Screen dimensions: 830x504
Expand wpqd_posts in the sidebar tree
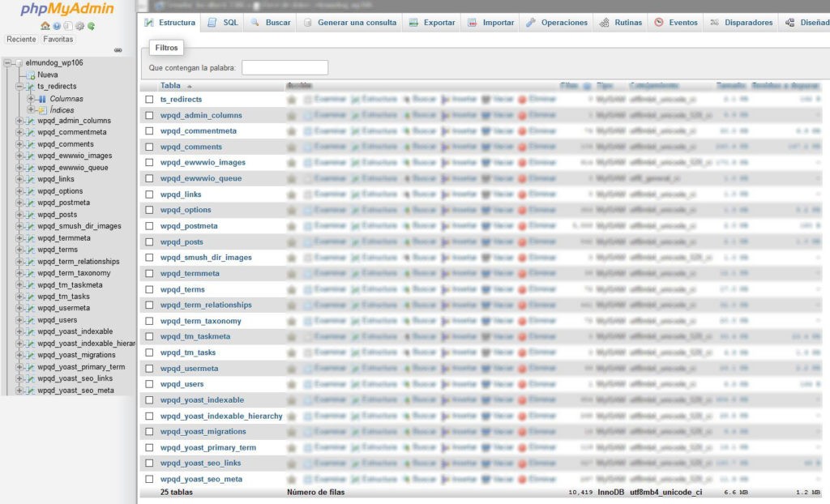(x=19, y=215)
